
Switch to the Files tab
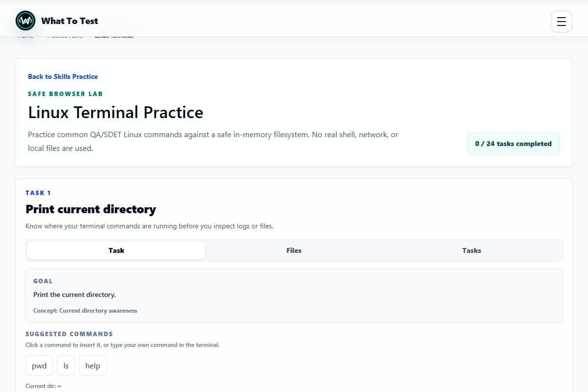(294, 250)
